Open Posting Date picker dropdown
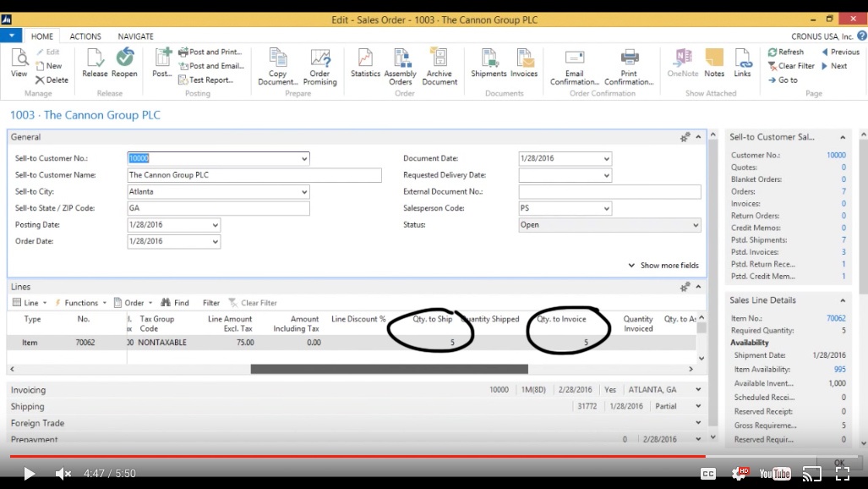868x489 pixels. [x=215, y=225]
